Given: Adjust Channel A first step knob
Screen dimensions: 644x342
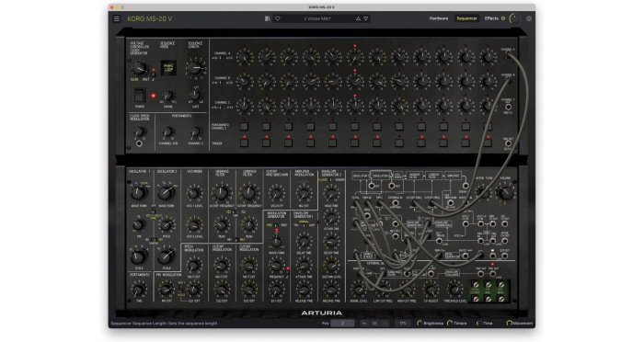Looking at the screenshot, I should click(x=245, y=57).
